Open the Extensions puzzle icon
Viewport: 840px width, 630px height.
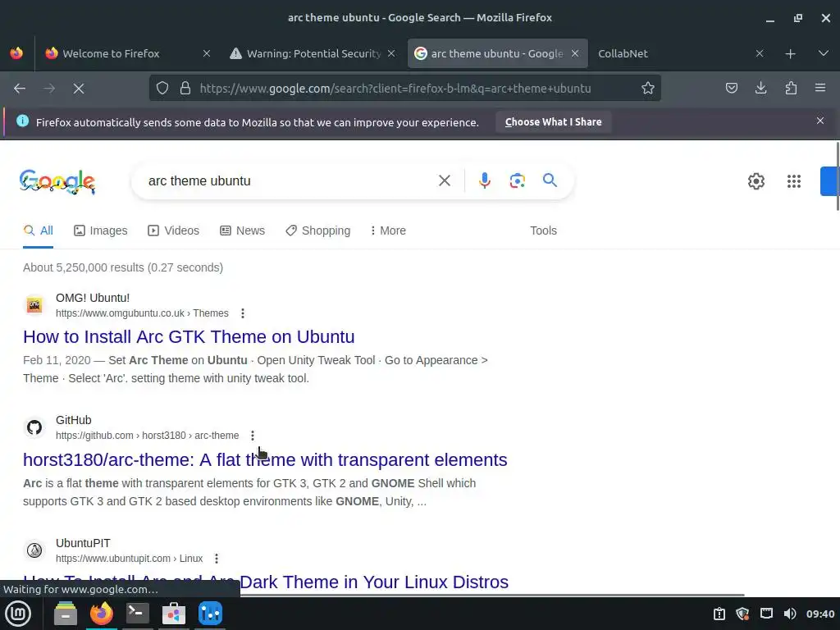coord(791,88)
